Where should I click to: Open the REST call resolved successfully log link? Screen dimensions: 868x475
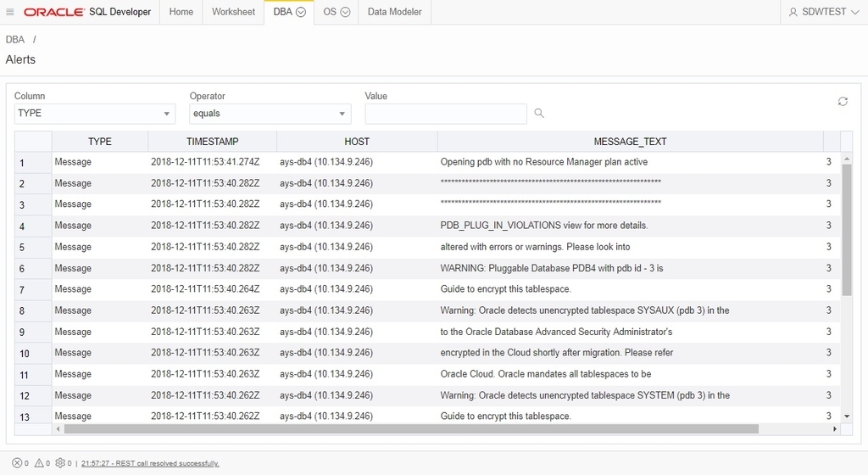150,463
